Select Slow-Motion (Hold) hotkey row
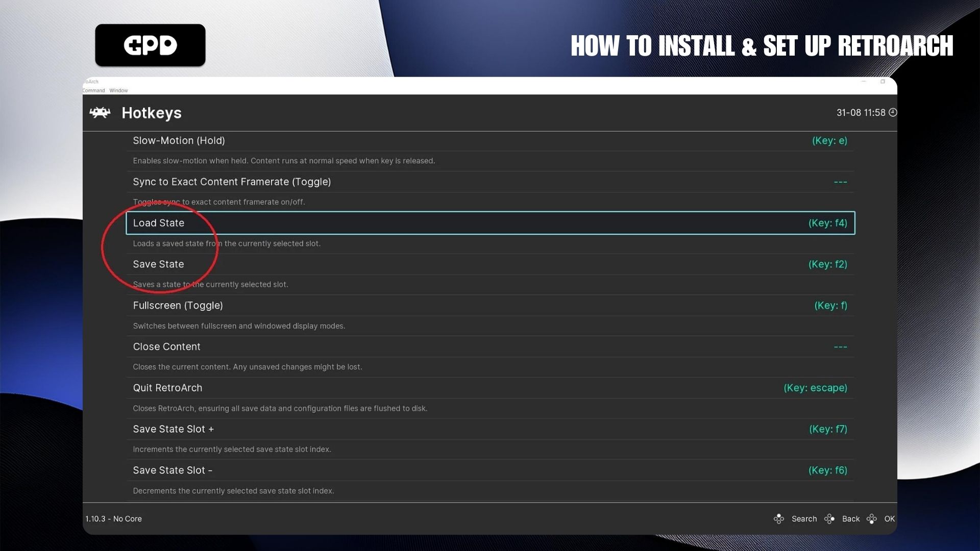This screenshot has height=551, width=980. (x=179, y=141)
